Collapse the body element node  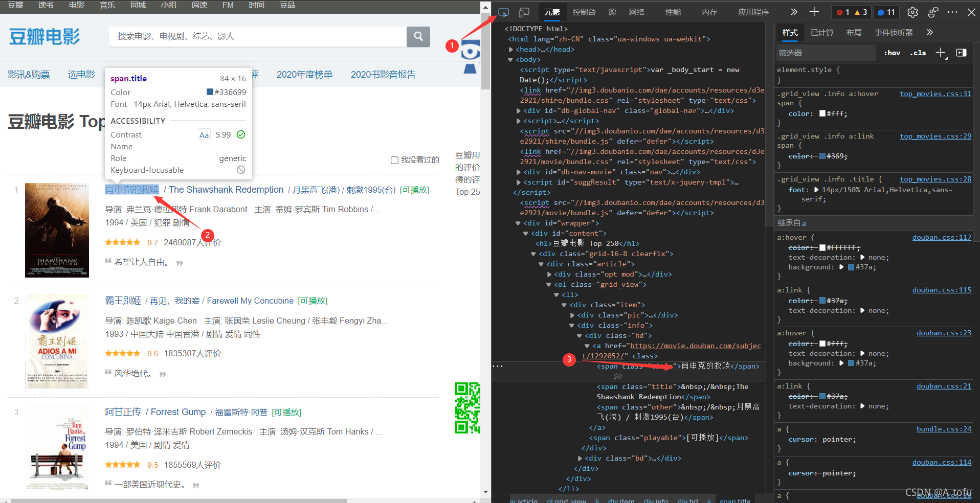(x=510, y=60)
